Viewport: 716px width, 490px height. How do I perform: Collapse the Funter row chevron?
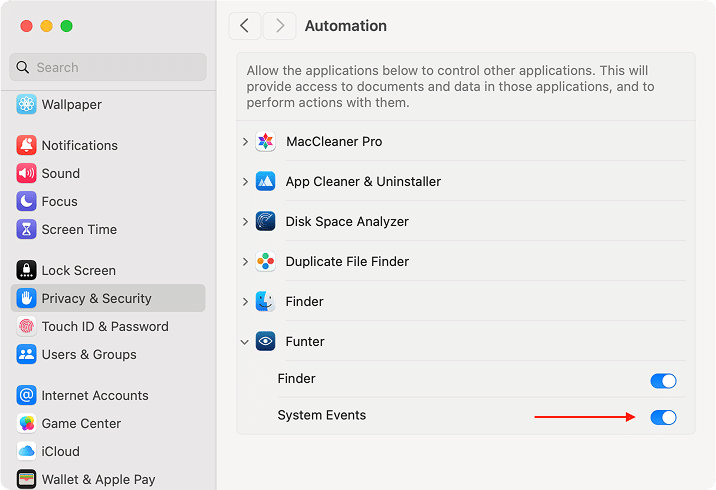tap(245, 342)
